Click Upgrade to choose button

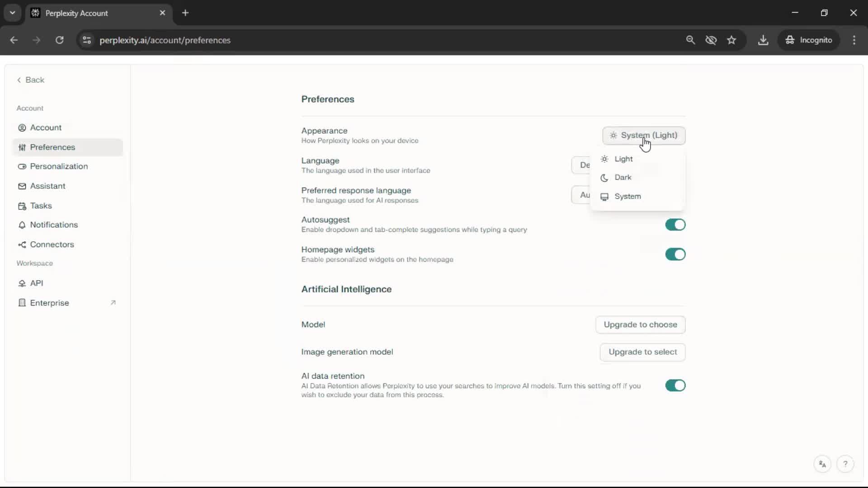tap(640, 324)
